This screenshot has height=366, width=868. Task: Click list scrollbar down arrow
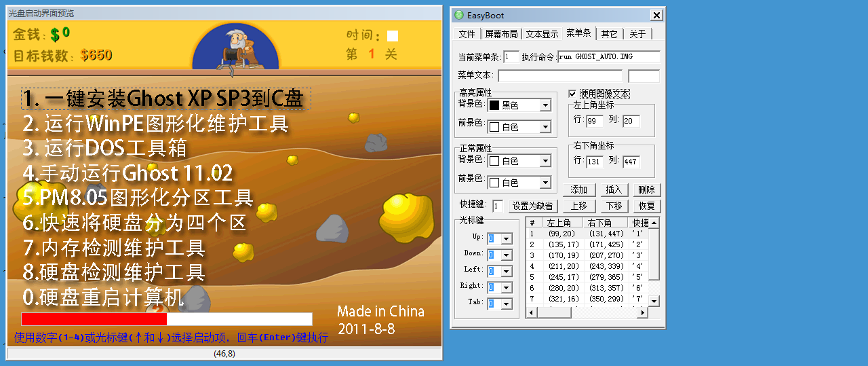[654, 301]
